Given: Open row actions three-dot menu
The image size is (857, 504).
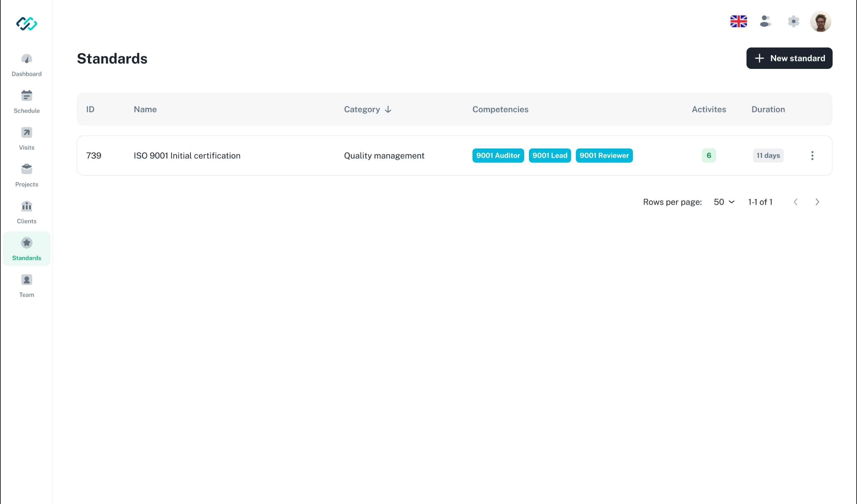Looking at the screenshot, I should coord(812,156).
